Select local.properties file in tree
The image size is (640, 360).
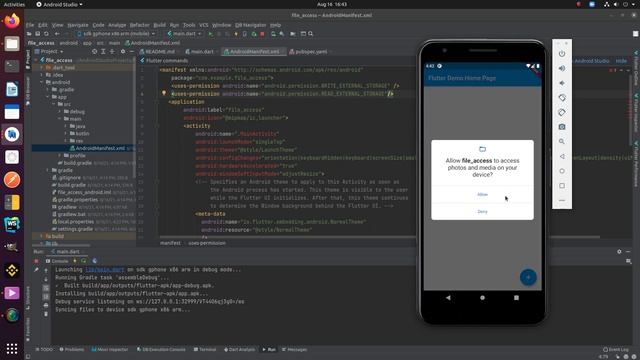click(x=72, y=222)
